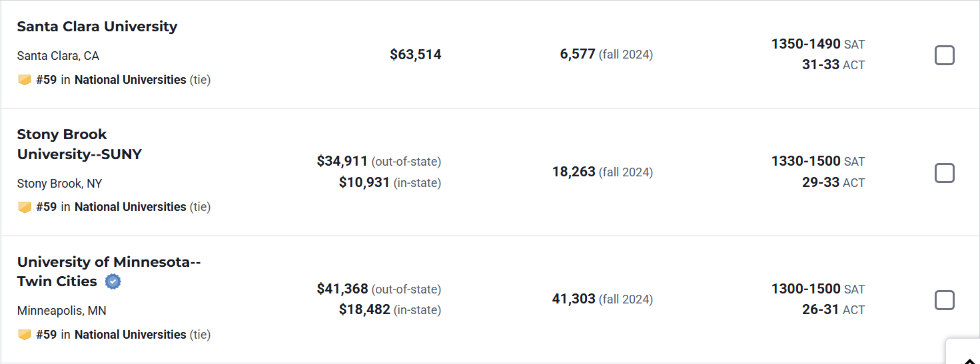Open the Stony Brook University--SUNY link

coord(79,144)
